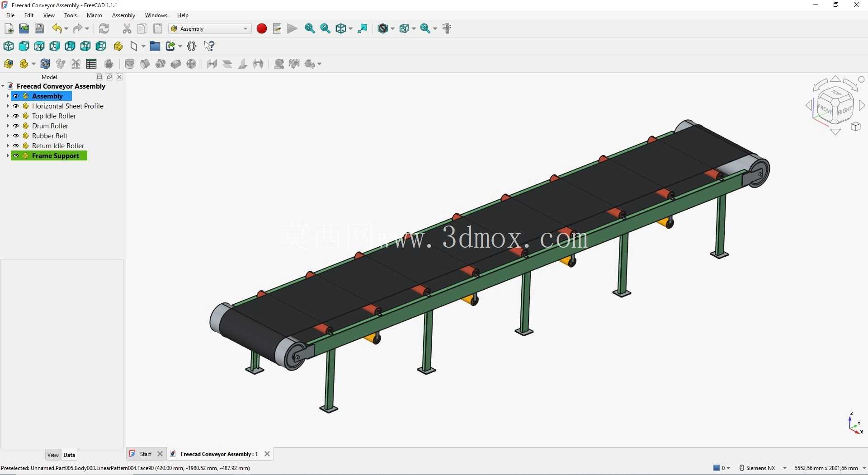Hide the Return Idle Roller part

click(16, 146)
